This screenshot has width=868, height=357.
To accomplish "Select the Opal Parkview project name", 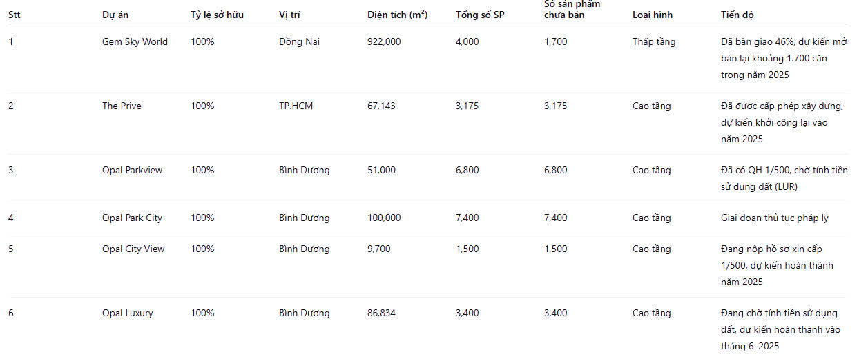I will pyautogui.click(x=132, y=170).
